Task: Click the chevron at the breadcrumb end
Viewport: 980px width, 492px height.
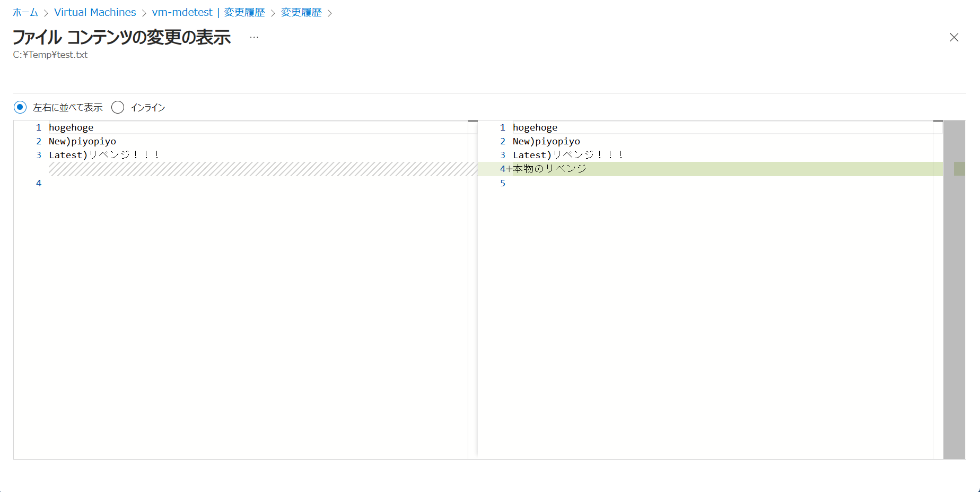Action: pos(330,13)
